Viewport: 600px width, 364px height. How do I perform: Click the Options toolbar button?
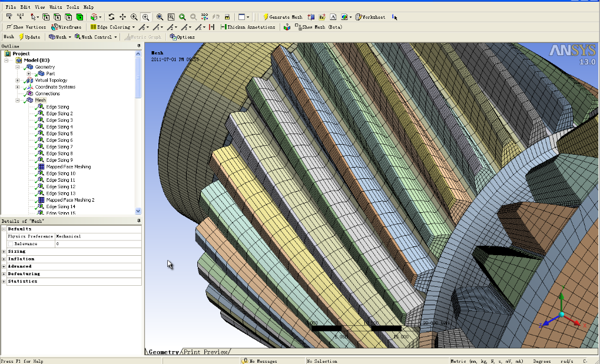point(182,37)
